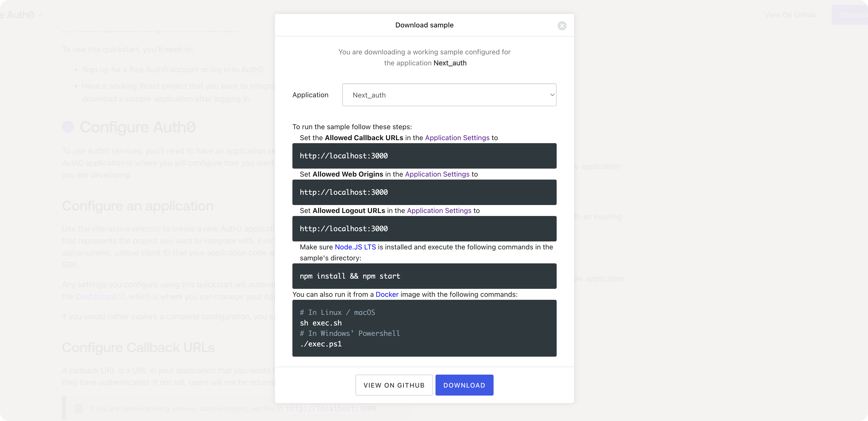Open the dropdown arrow on the Application selector
This screenshot has width=868, height=421.
point(552,95)
